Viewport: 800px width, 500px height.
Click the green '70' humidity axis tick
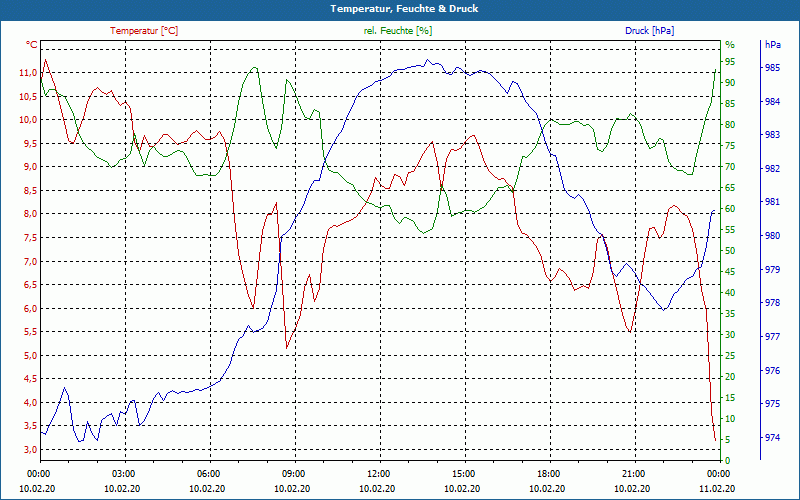pyautogui.click(x=730, y=167)
